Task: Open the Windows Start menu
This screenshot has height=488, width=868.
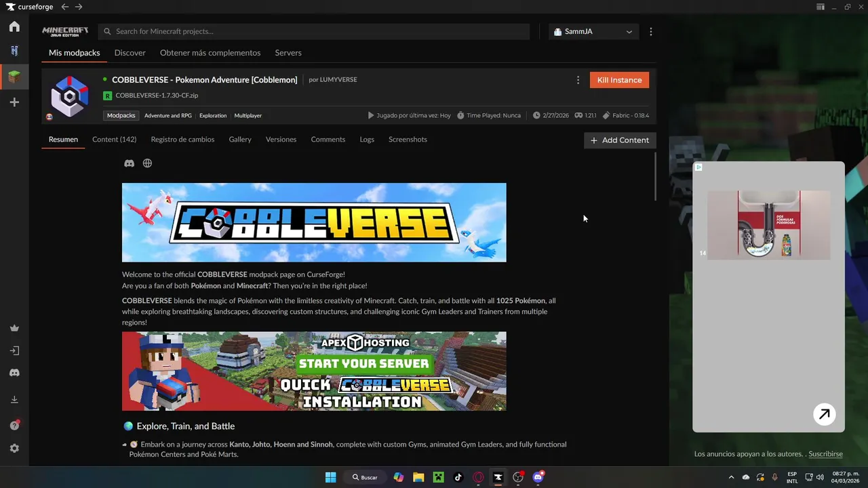Action: coord(330,477)
